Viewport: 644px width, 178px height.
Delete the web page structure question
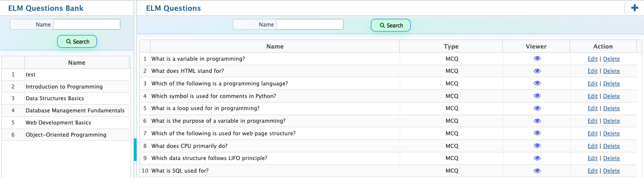(612, 133)
